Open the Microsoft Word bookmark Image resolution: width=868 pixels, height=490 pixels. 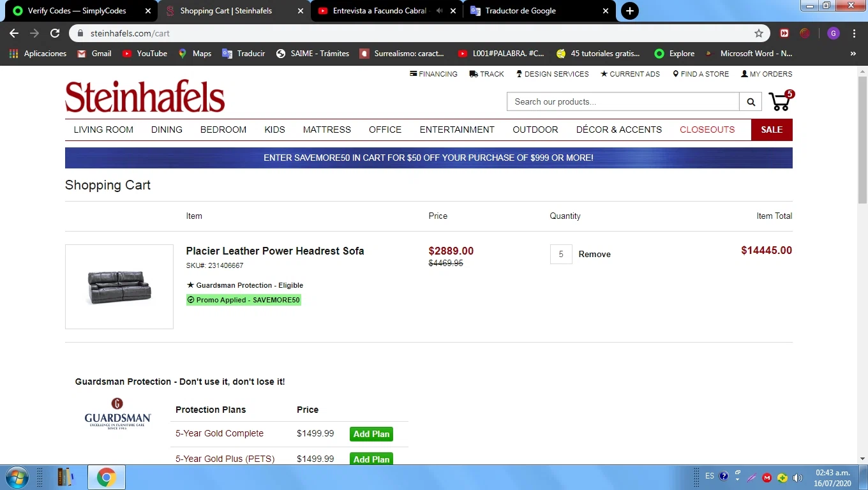(x=748, y=54)
